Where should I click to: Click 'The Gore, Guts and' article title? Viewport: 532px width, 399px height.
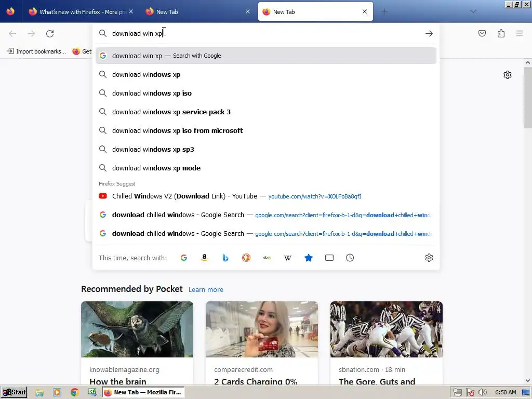[x=377, y=382]
